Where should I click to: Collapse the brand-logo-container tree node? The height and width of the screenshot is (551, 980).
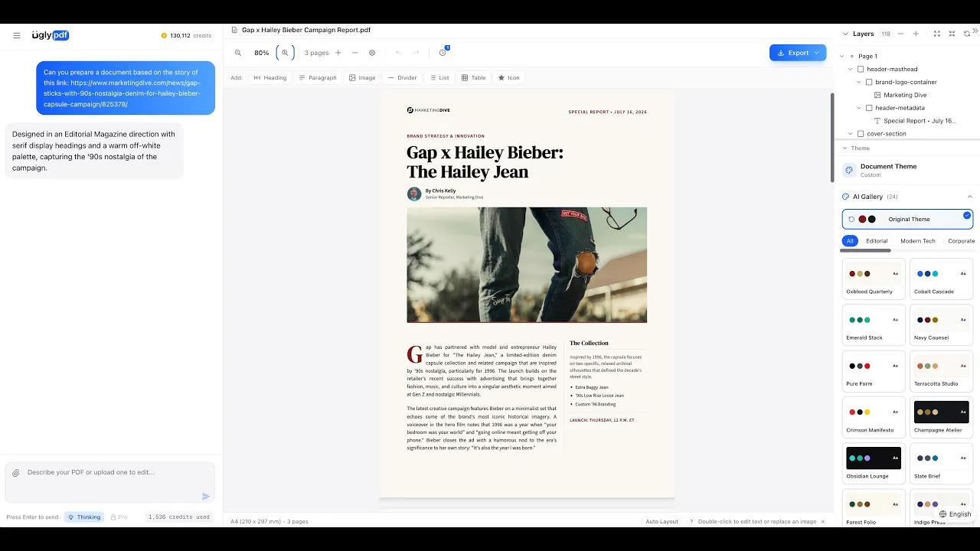point(859,82)
